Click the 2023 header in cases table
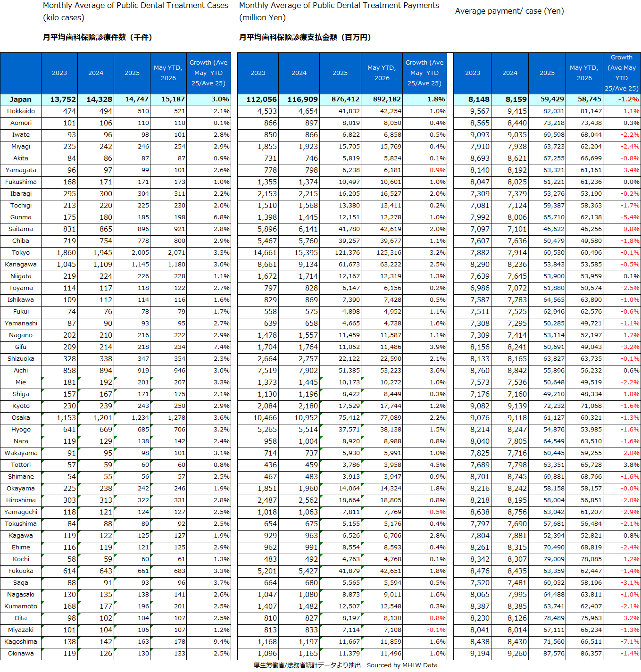The height and width of the screenshot is (672, 641). coord(59,73)
